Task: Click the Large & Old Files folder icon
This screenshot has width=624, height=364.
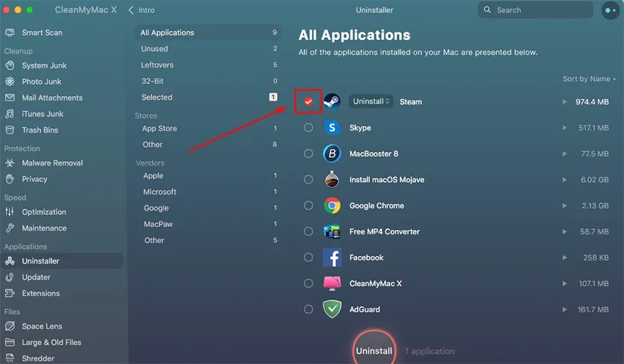Action: point(10,342)
